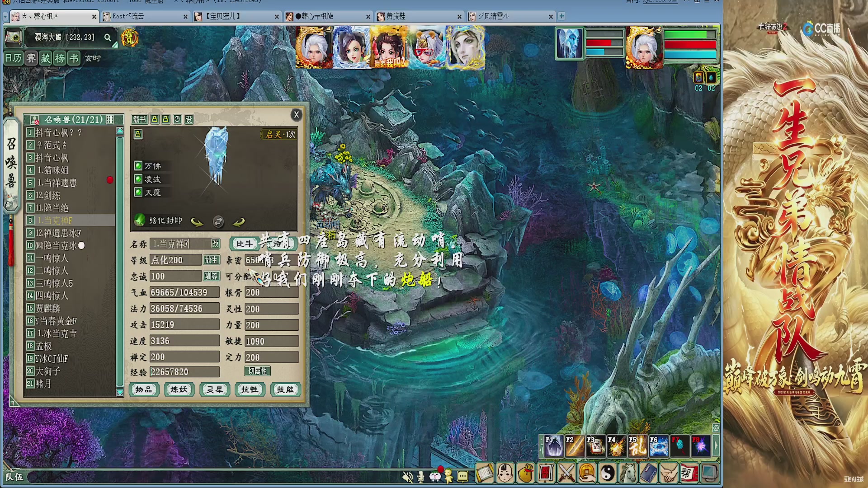Use the F6 ice ring skill
Screen dimensions: 868x488
(659, 446)
